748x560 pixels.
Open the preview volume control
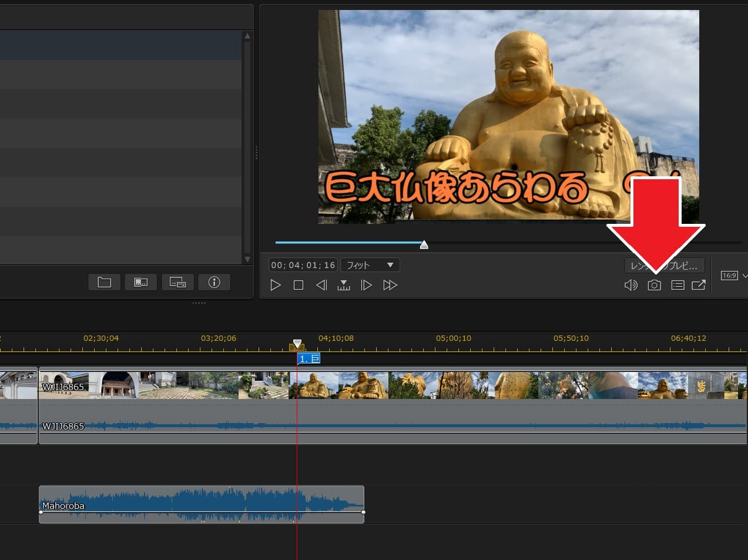[630, 285]
